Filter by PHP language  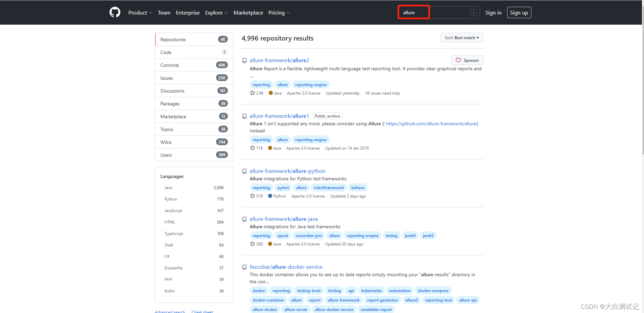(194, 280)
